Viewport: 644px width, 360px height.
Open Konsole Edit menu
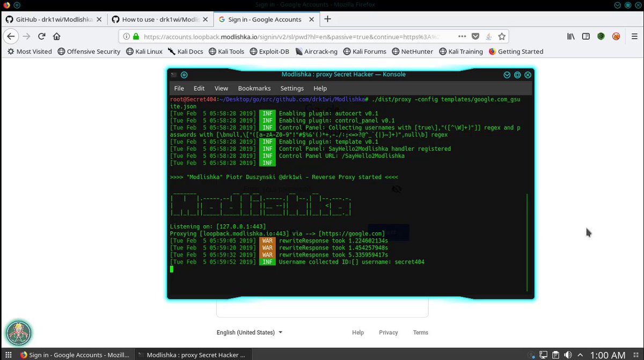(199, 88)
